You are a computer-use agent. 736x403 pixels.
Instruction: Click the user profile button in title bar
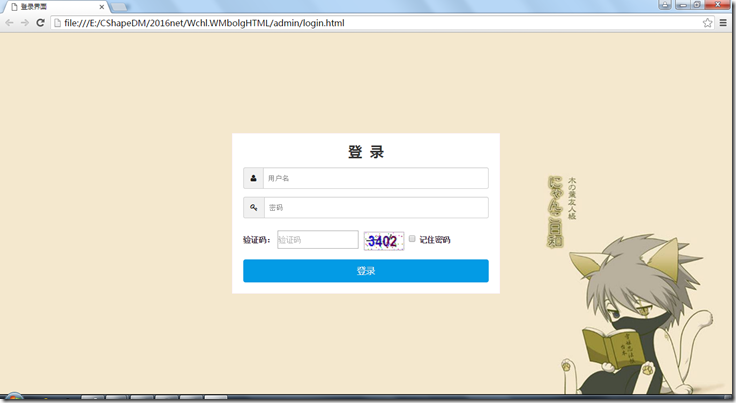[x=665, y=5]
